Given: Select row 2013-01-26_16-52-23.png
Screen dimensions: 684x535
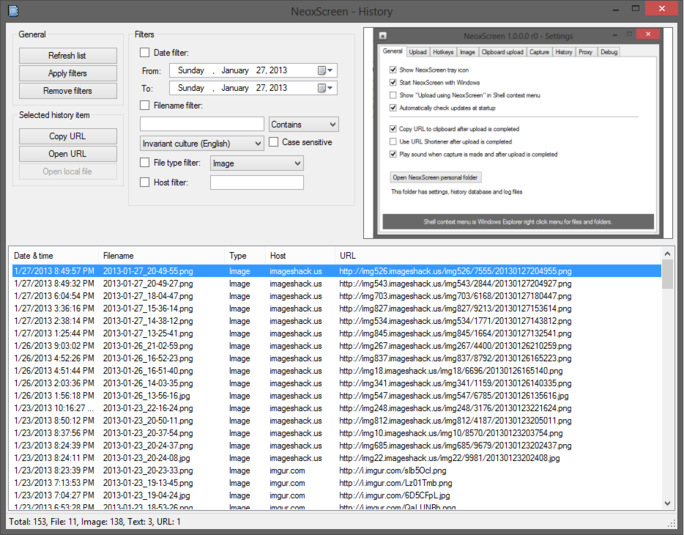Looking at the screenshot, I should (x=336, y=359).
